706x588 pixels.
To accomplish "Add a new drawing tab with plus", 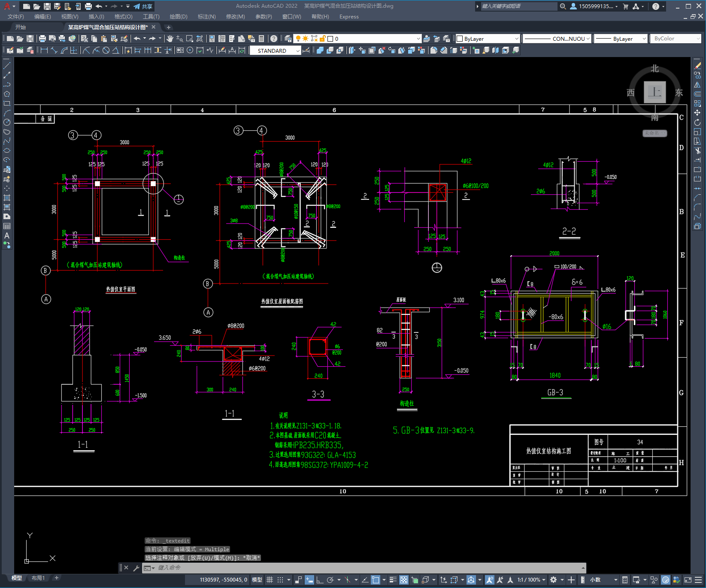I will (169, 27).
